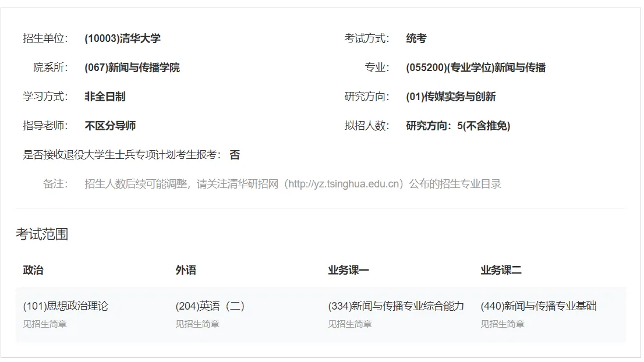Click the (334)新闻与传播专业综合能力 subject cell
The height and width of the screenshot is (362, 644).
click(396, 306)
